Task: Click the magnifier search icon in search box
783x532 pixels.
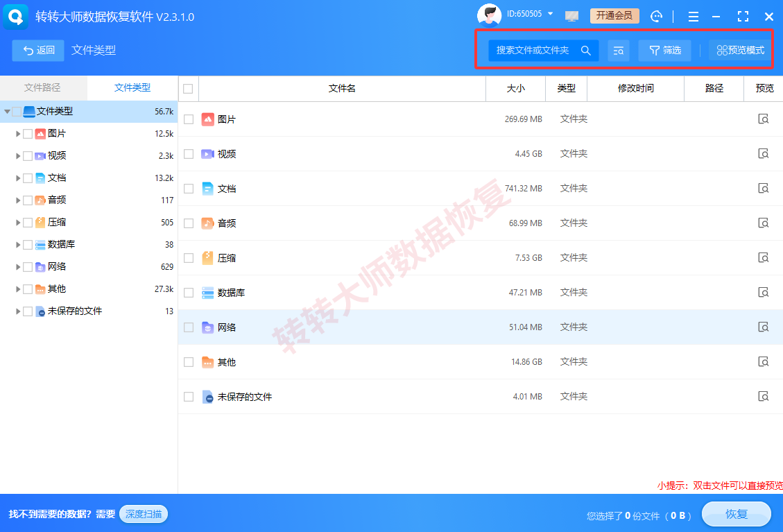Action: tap(586, 51)
